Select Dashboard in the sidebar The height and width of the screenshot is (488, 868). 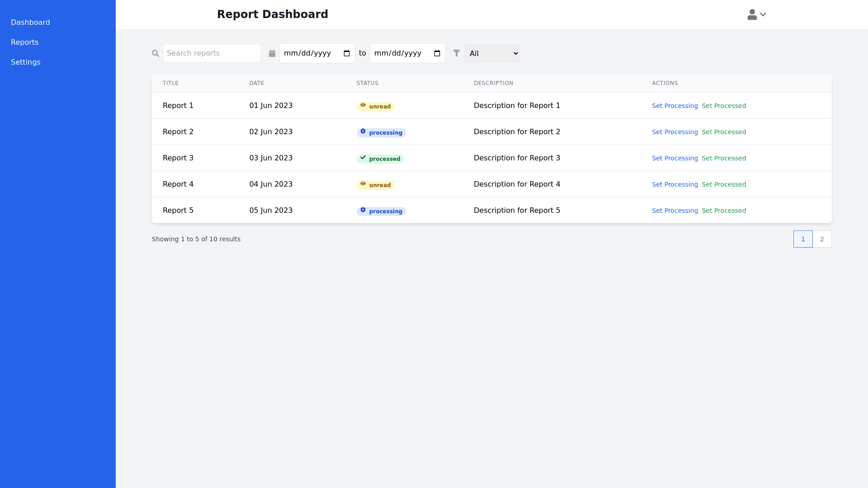(30, 22)
